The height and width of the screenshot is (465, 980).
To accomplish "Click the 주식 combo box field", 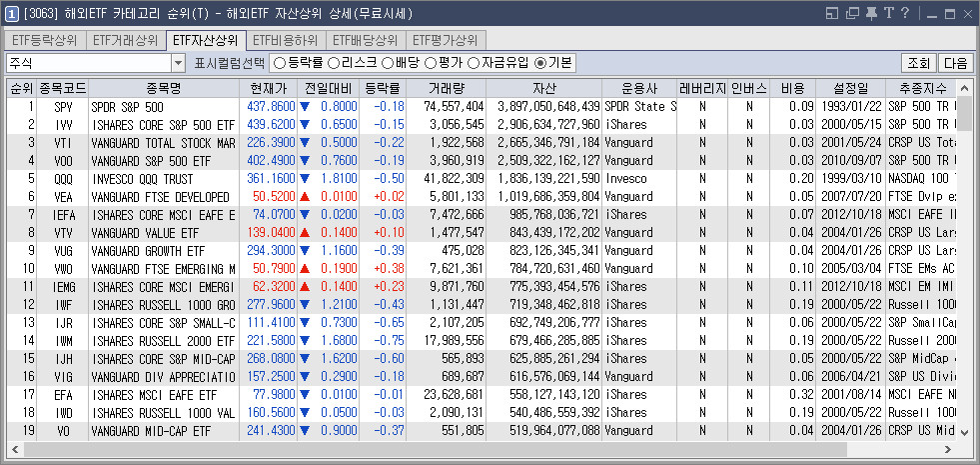I will point(89,63).
